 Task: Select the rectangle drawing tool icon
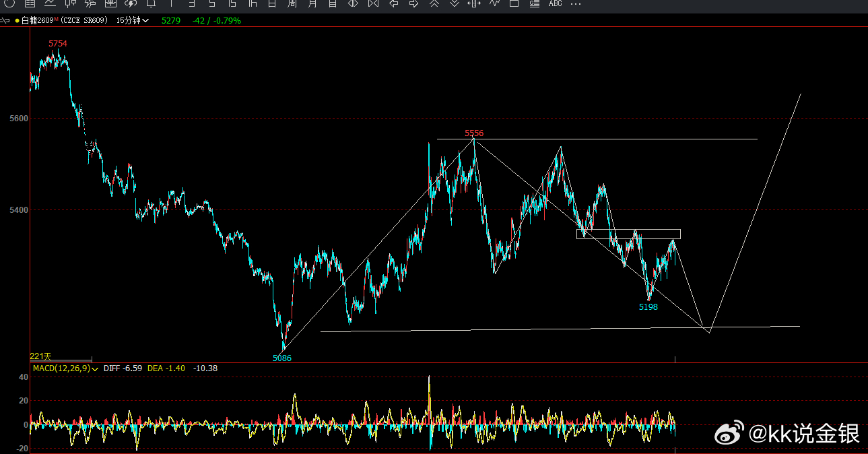tap(514, 4)
